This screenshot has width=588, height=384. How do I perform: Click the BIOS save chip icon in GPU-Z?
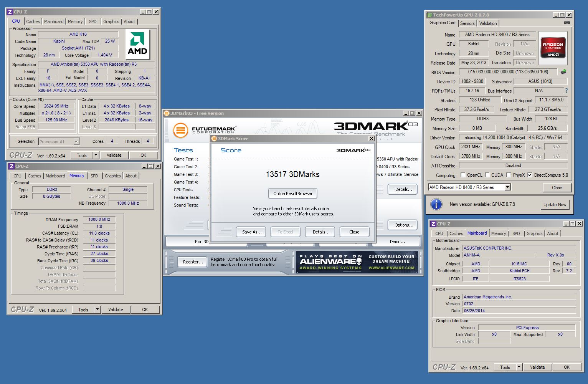tap(563, 72)
